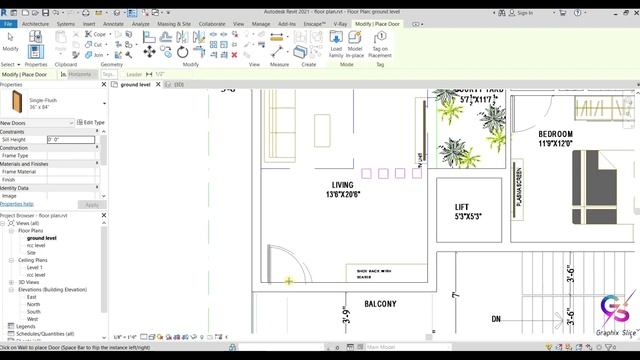The width and height of the screenshot is (640, 360).
Task: Expand the 3D Views tree node
Action: (11, 282)
